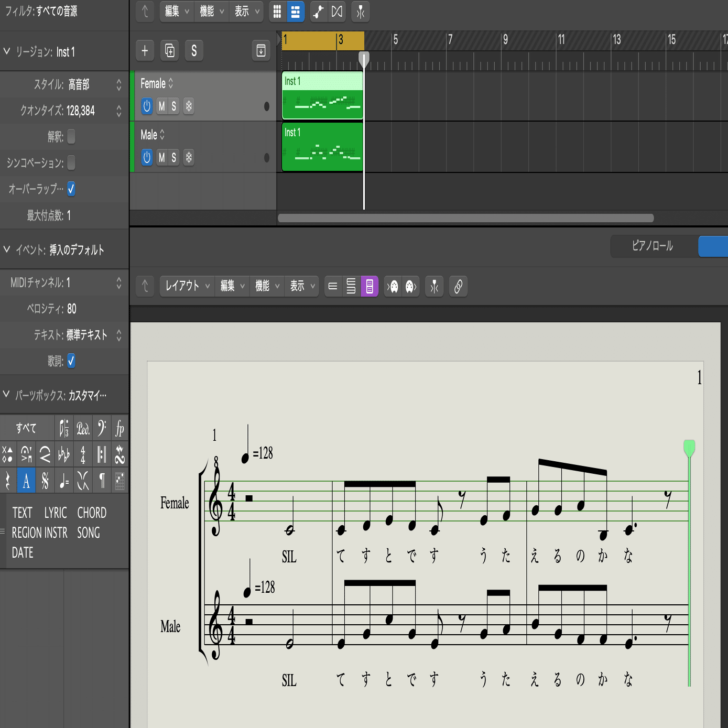Open the レイアウト dropdown in score editor
The width and height of the screenshot is (728, 728).
(x=187, y=286)
